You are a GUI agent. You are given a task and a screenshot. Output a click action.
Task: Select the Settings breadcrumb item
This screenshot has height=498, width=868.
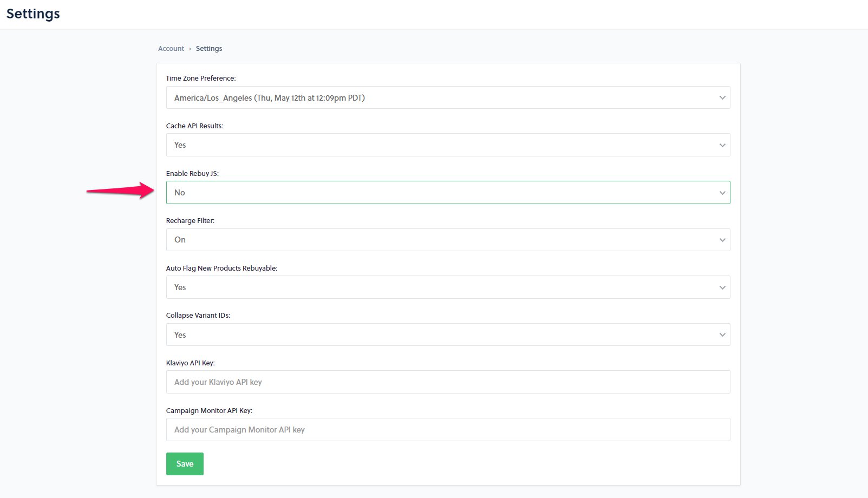[x=209, y=49]
